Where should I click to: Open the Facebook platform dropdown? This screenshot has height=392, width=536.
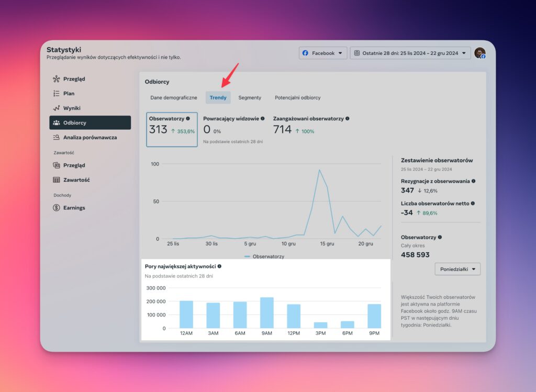click(x=322, y=53)
